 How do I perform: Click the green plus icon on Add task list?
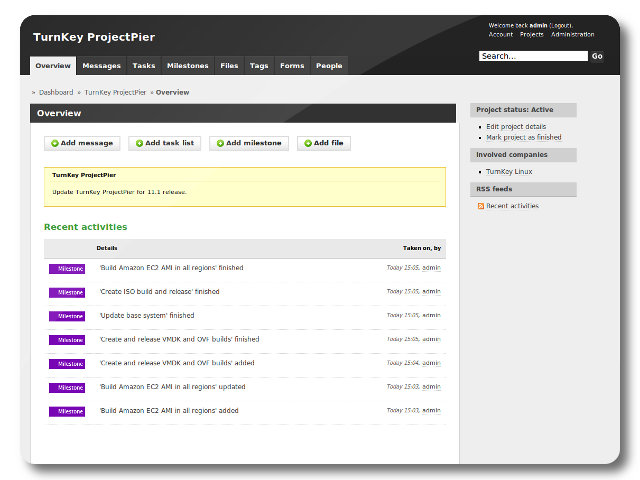[x=139, y=143]
